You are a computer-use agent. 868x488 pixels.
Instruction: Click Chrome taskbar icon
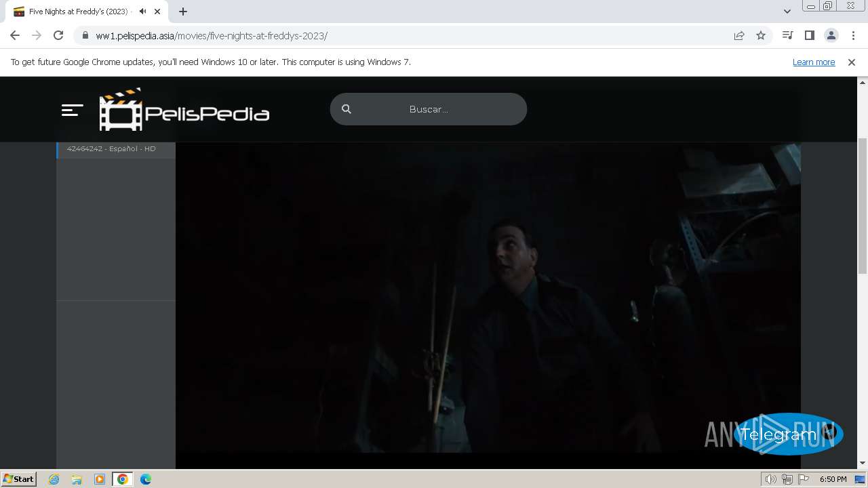123,479
